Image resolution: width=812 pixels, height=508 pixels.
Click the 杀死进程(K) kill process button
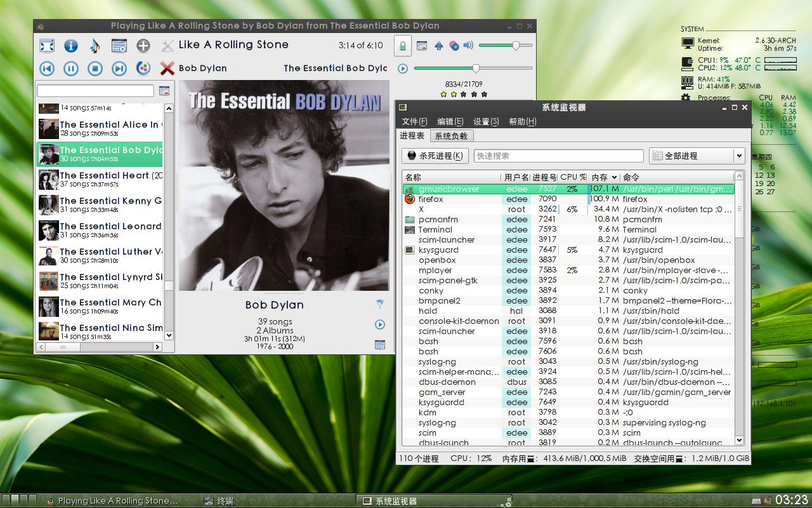[x=435, y=156]
